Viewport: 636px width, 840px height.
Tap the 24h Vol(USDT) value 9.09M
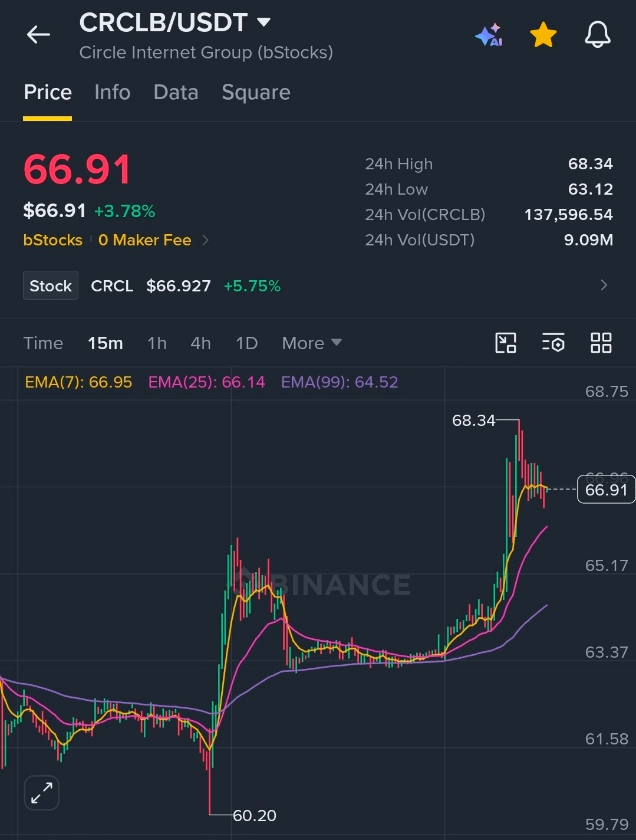(588, 240)
